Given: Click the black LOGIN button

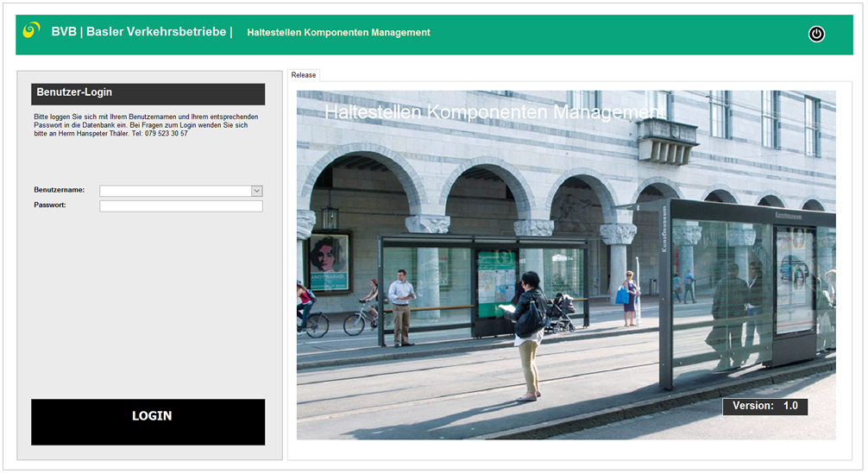Looking at the screenshot, I should tap(148, 422).
